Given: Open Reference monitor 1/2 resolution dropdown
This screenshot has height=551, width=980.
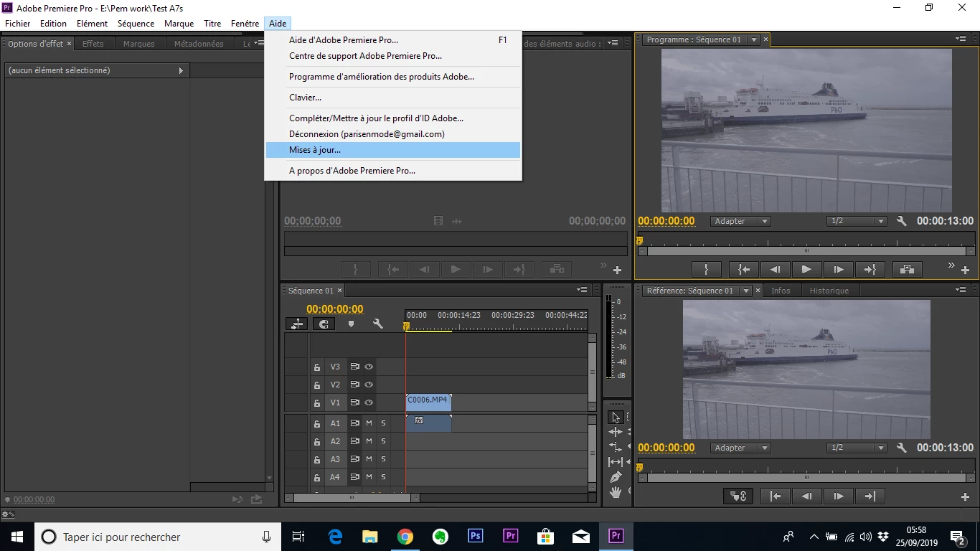Looking at the screenshot, I should point(857,448).
